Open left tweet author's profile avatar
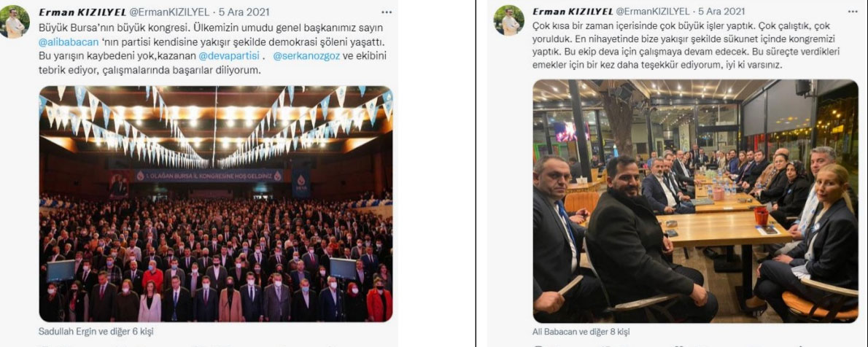 click(x=15, y=22)
